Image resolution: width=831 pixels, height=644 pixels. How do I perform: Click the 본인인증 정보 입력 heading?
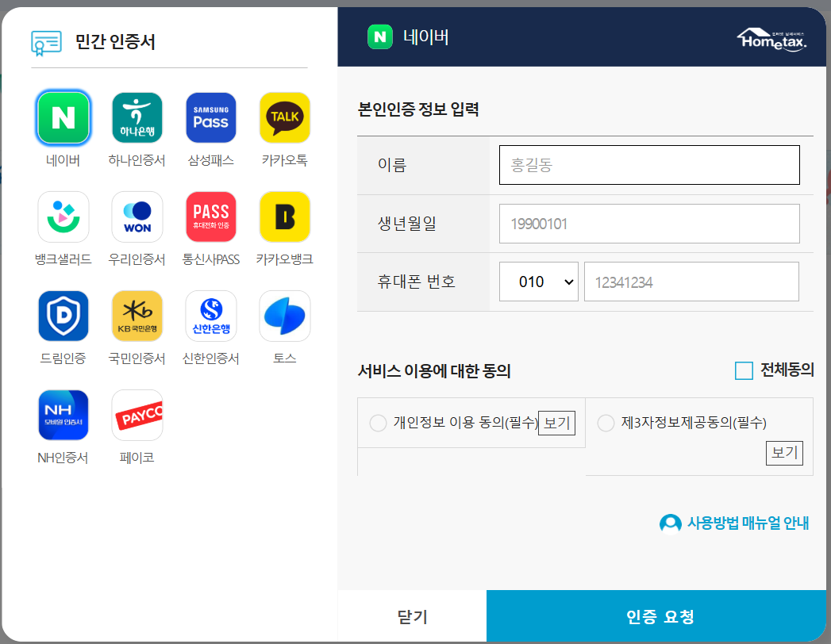pyautogui.click(x=419, y=109)
